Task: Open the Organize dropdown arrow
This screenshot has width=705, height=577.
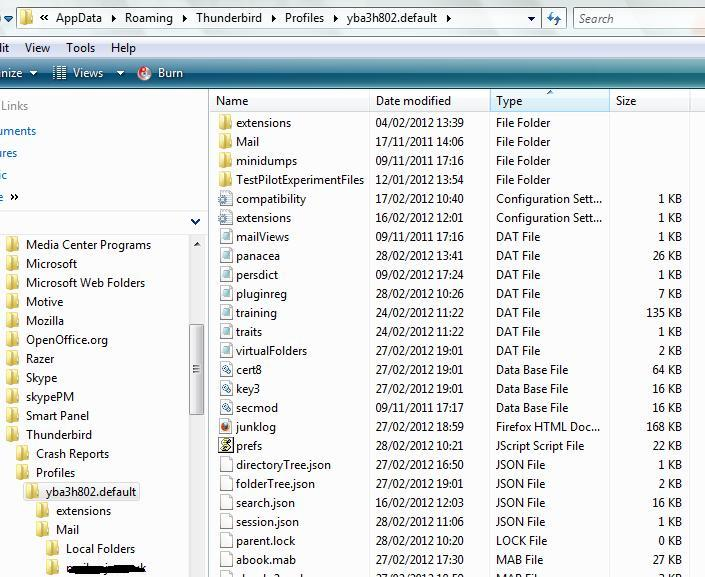Action: (x=33, y=73)
